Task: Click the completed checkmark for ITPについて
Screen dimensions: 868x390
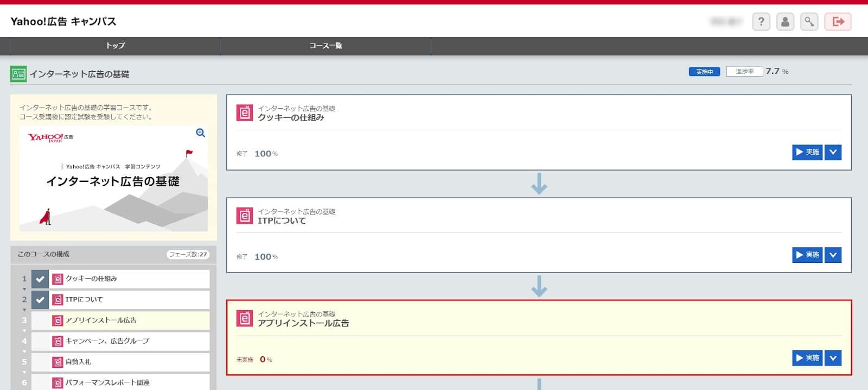Action: [40, 299]
